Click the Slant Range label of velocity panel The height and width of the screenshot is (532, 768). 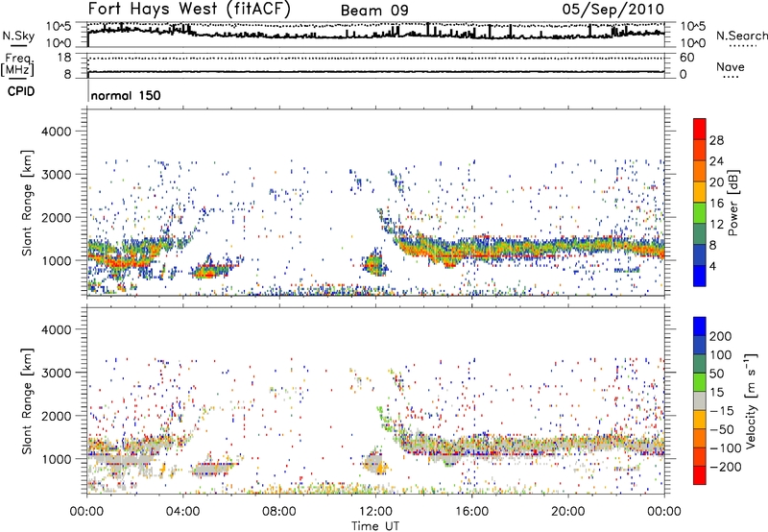(27, 401)
